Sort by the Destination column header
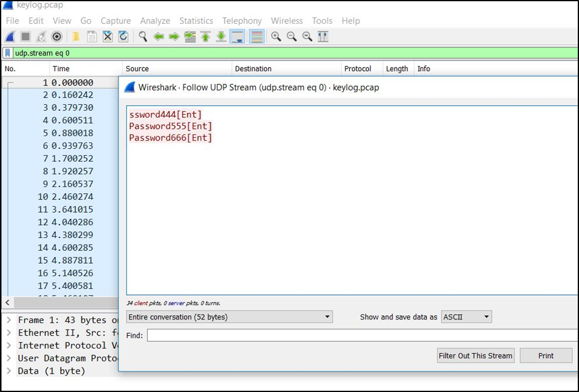 (286, 69)
